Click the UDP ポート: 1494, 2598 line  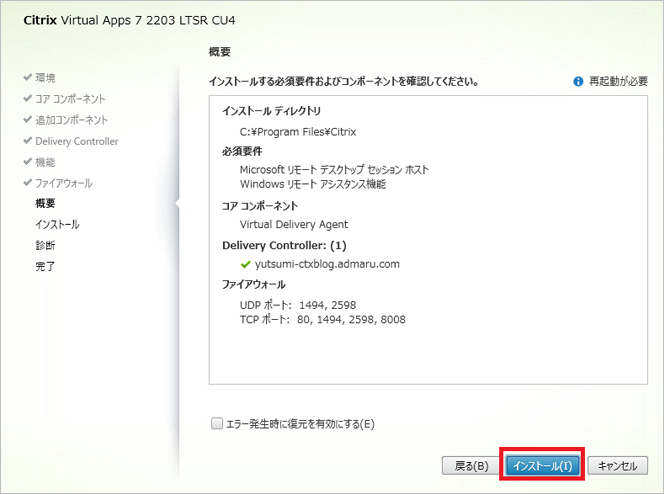click(x=298, y=305)
